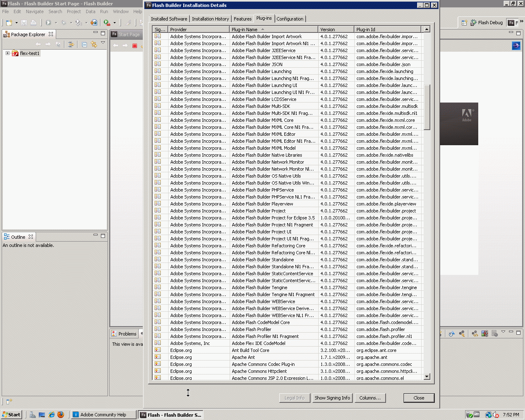Click the Debug bug icon in toolbar
The height and width of the screenshot is (420, 525).
(x=64, y=23)
